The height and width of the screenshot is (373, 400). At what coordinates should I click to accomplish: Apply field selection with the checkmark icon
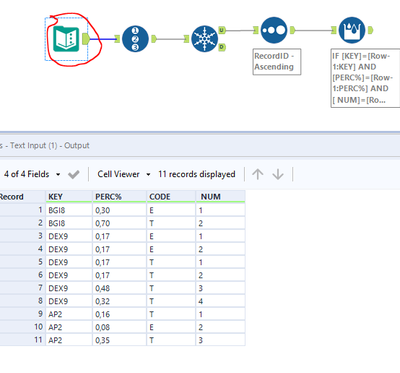(x=74, y=174)
